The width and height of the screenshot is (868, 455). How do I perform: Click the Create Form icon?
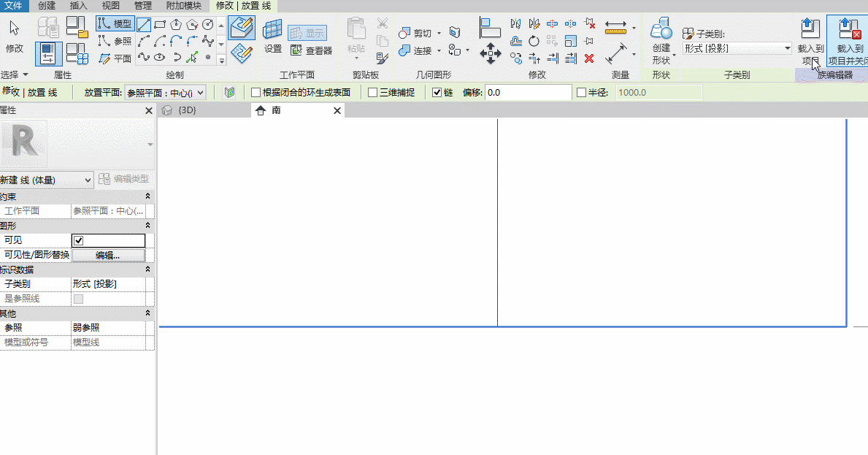pos(661,41)
